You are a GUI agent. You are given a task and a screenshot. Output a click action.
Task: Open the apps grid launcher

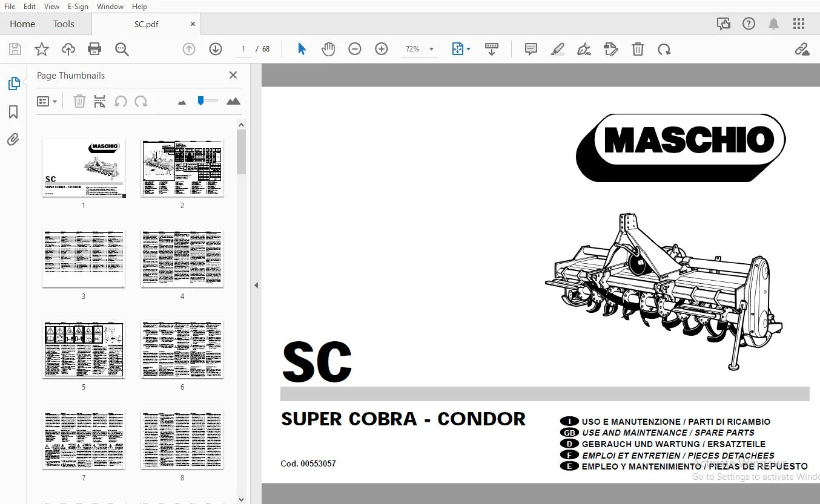coord(799,24)
